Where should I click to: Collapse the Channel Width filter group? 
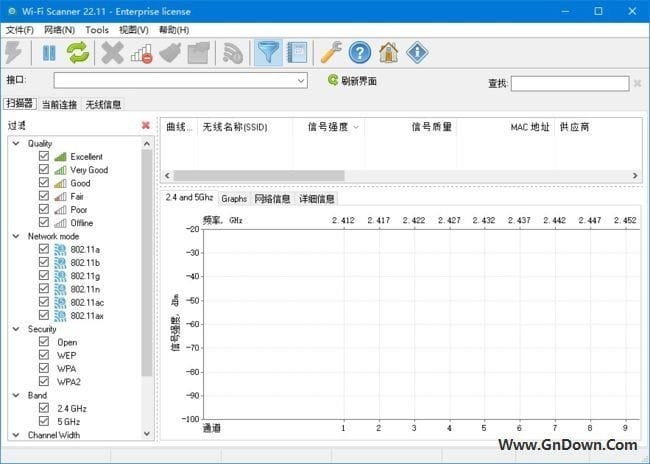pyautogui.click(x=16, y=435)
